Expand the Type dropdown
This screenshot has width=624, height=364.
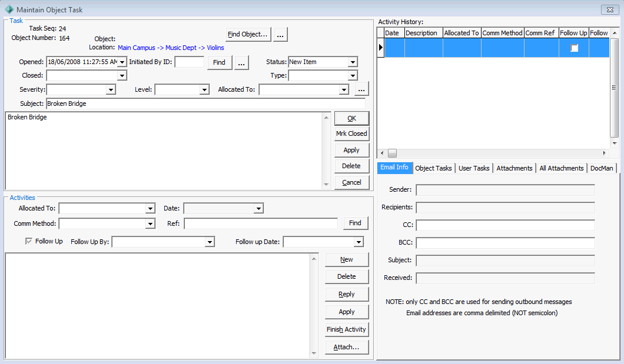click(353, 75)
